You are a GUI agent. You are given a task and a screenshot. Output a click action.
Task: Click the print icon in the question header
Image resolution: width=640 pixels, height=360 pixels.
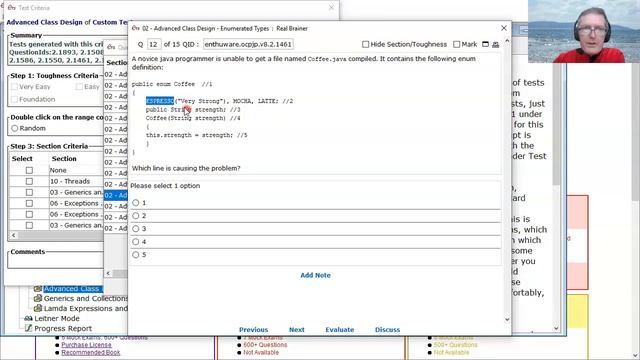pyautogui.click(x=496, y=44)
